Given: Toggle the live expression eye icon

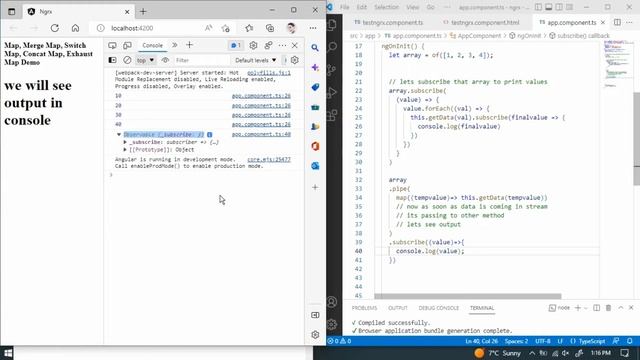Looking at the screenshot, I should (x=165, y=60).
